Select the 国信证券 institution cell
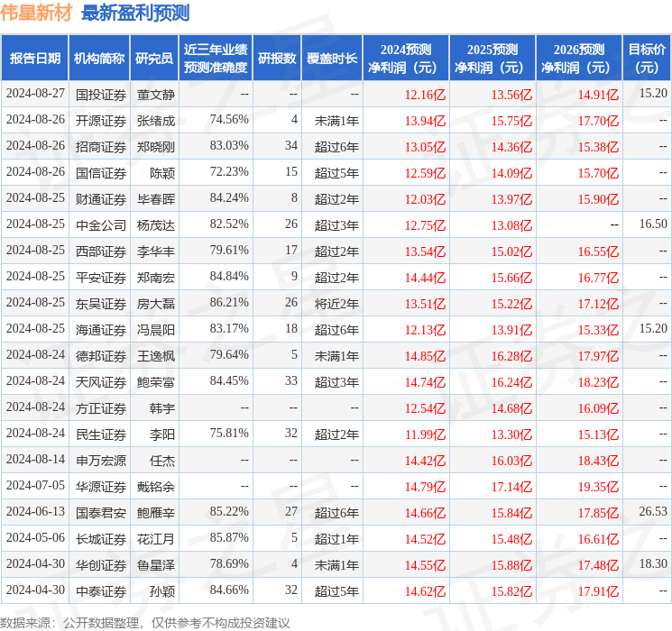 click(101, 173)
